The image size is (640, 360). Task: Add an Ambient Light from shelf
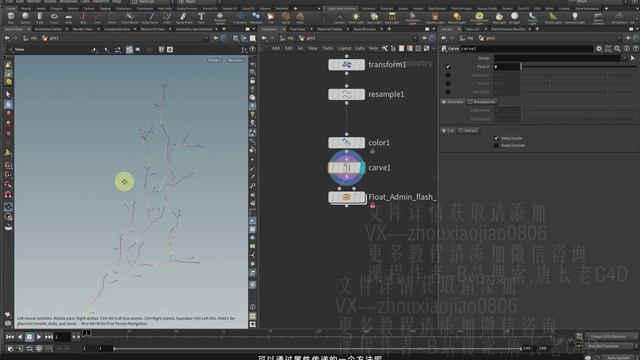point(574,17)
